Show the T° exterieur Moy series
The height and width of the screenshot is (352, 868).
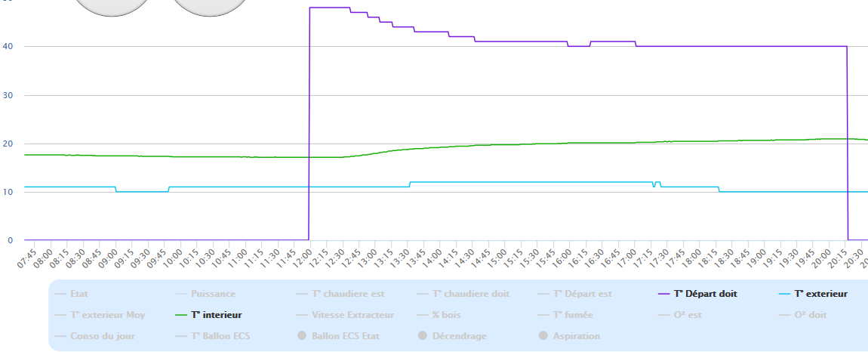pos(107,314)
